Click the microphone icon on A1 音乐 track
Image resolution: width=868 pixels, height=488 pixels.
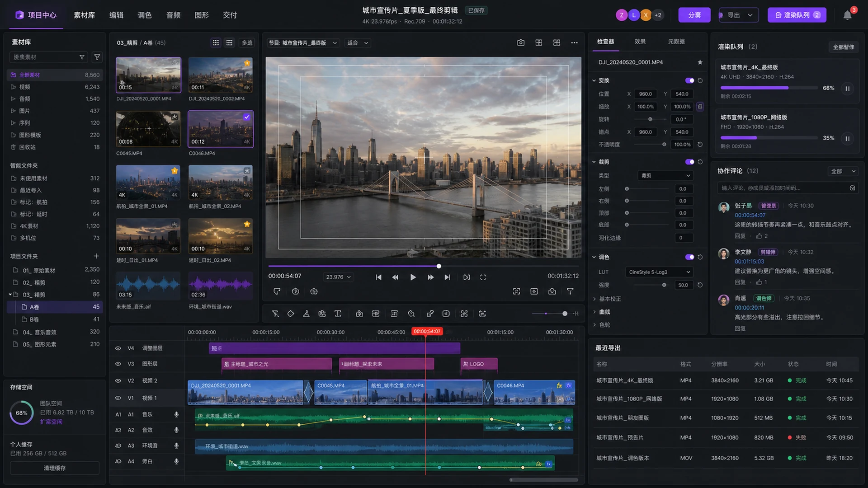pyautogui.click(x=176, y=414)
